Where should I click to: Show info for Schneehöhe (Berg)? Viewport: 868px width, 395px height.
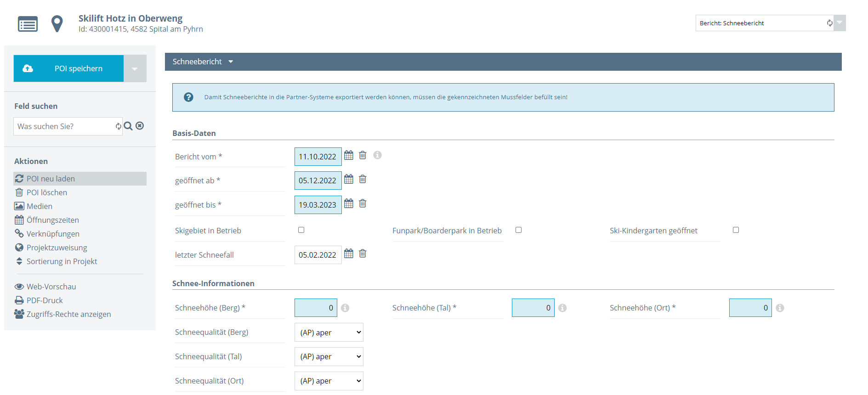click(345, 308)
